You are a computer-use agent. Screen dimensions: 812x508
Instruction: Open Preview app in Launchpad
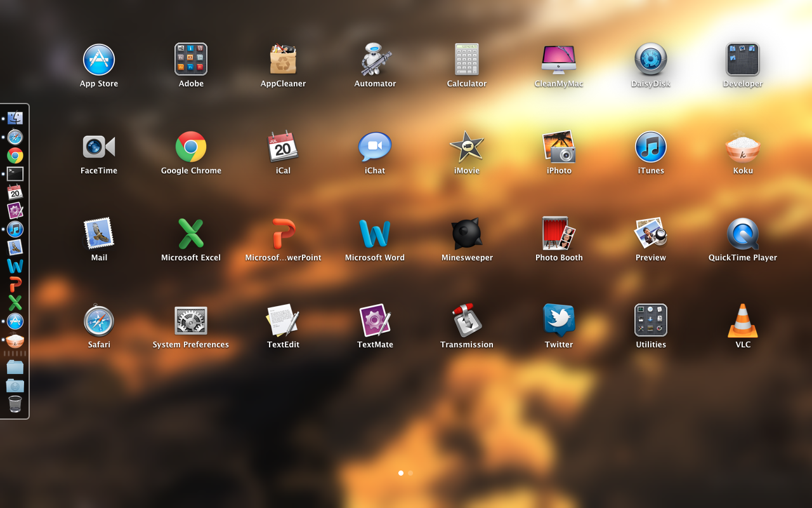651,234
